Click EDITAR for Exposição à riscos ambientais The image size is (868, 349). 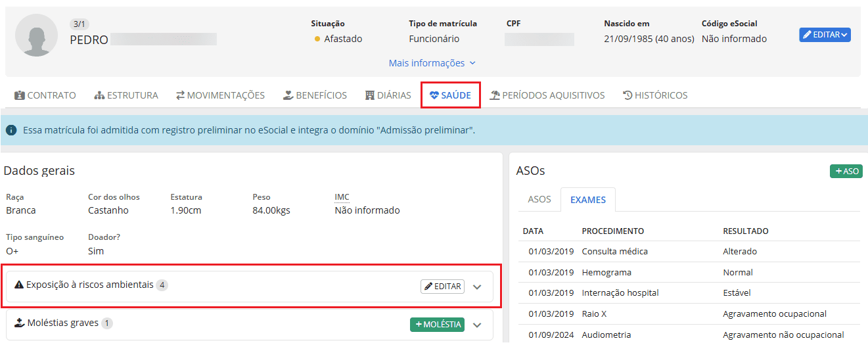point(442,287)
